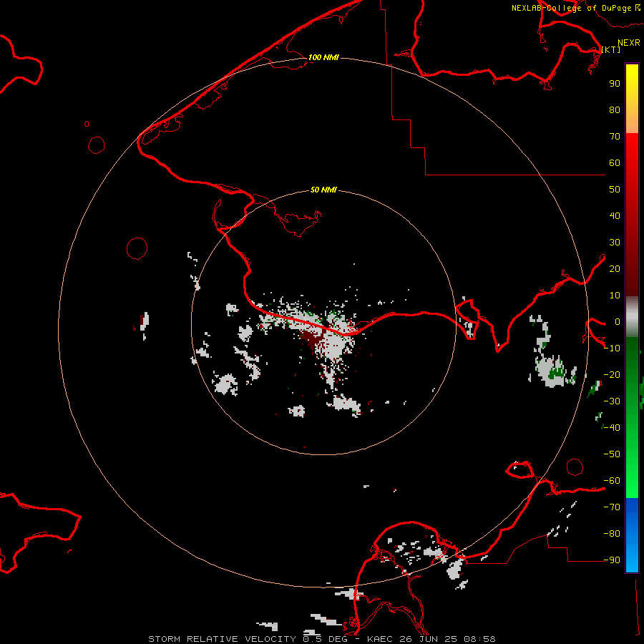Click the 60 value on velocity scale
The width and height of the screenshot is (644, 644).
[615, 163]
